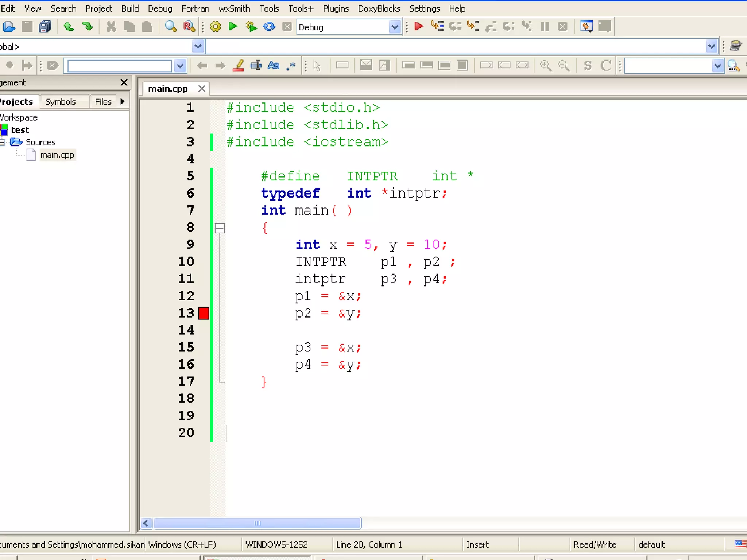The height and width of the screenshot is (560, 747).
Task: Toggle the regex search option
Action: tap(291, 66)
